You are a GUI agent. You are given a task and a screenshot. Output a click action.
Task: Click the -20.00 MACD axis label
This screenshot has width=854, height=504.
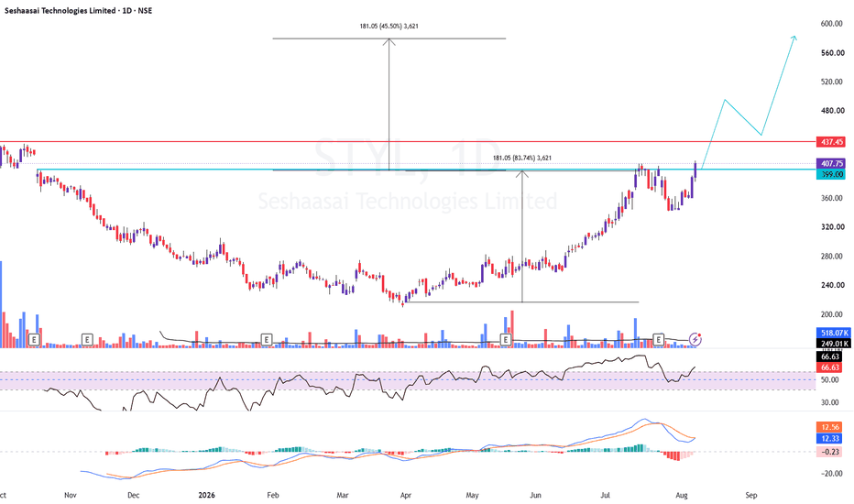(x=830, y=474)
